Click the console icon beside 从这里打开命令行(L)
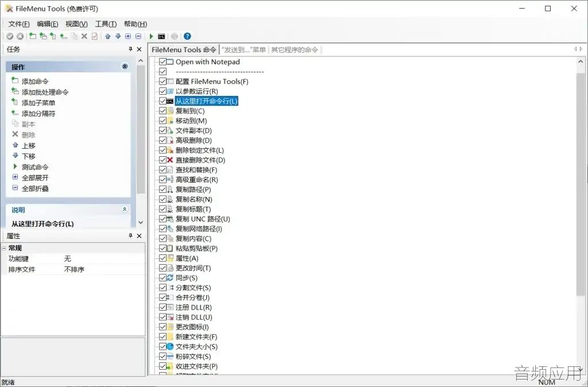This screenshot has height=387, width=588. point(170,101)
